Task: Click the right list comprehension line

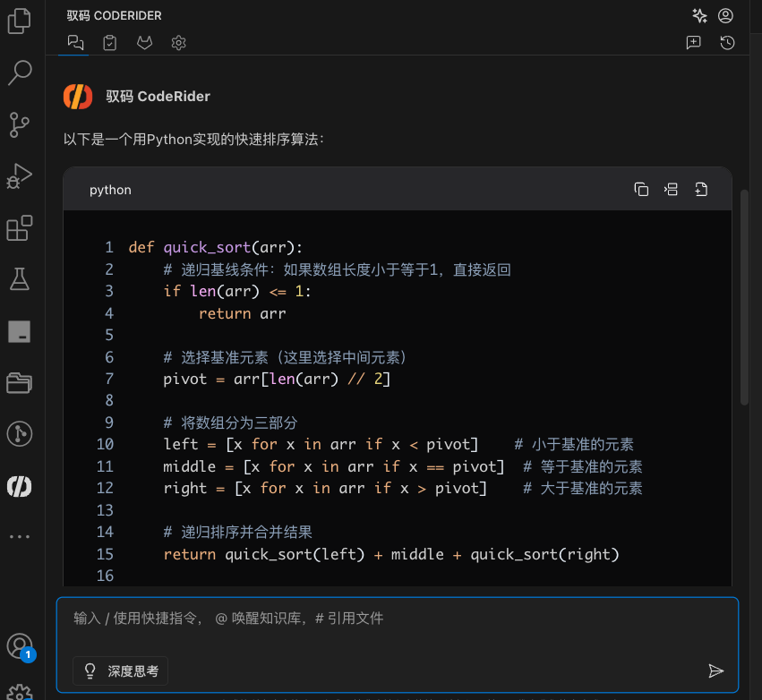Action: [x=325, y=488]
